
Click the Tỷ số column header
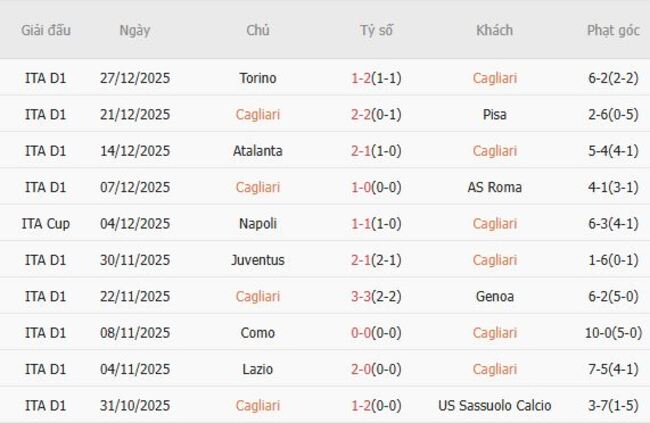(376, 30)
